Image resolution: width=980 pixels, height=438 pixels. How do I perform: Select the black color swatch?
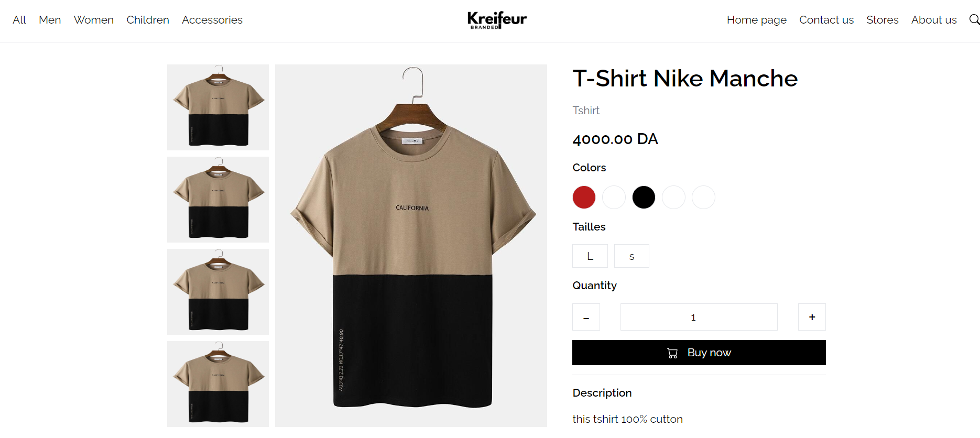point(644,198)
